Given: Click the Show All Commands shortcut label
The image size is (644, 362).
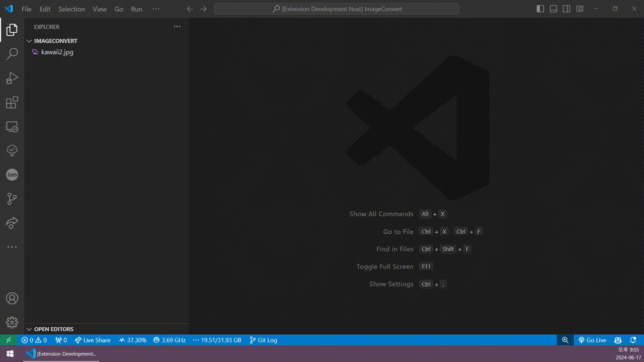Looking at the screenshot, I should click(381, 214).
